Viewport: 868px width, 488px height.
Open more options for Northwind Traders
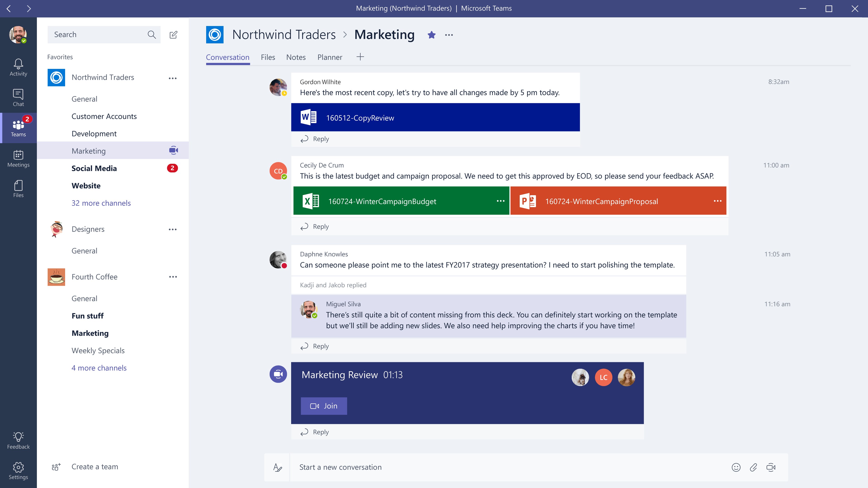pos(173,78)
